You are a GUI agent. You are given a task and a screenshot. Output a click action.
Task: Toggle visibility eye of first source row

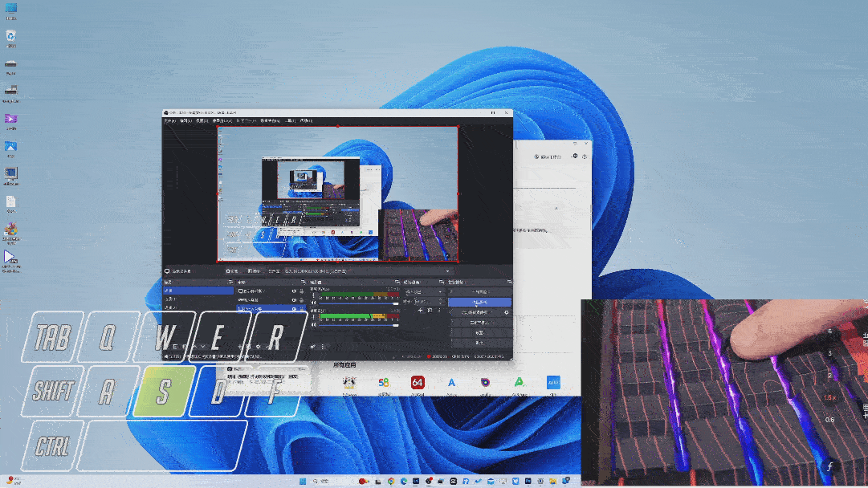[x=294, y=291]
